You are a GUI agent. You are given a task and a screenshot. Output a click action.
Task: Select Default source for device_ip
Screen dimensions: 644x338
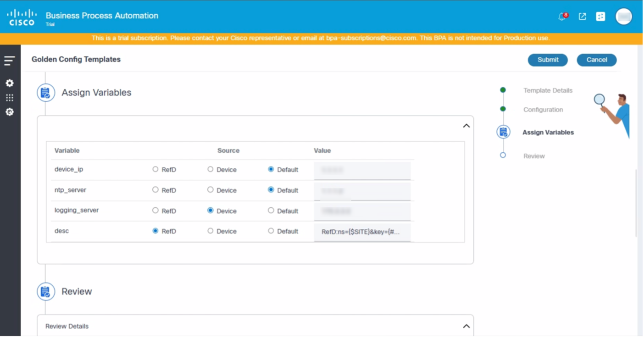[x=271, y=169]
